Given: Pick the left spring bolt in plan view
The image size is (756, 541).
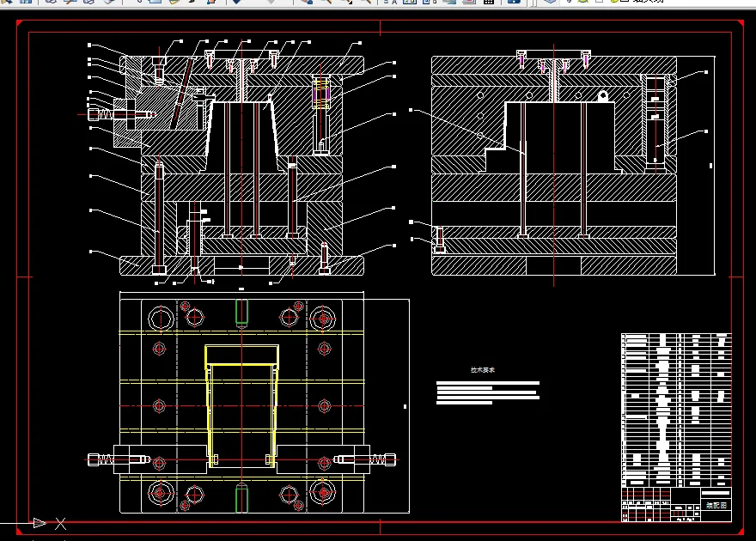Looking at the screenshot, I should [119, 459].
